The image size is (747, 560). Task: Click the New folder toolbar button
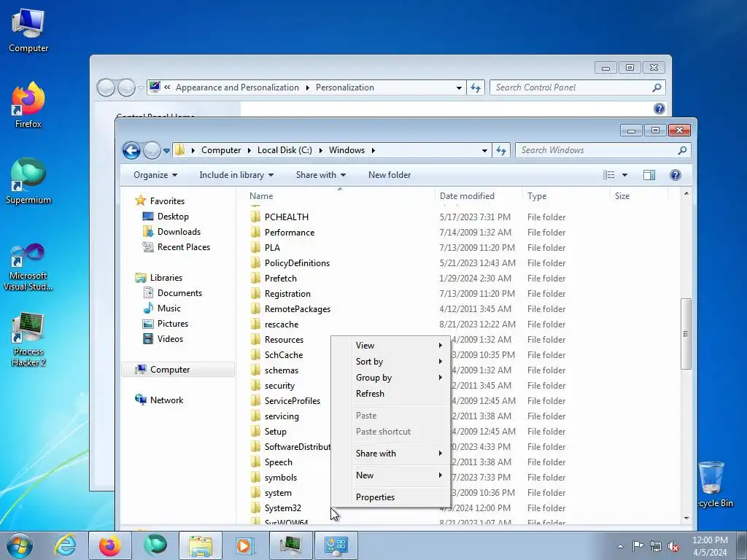390,175
